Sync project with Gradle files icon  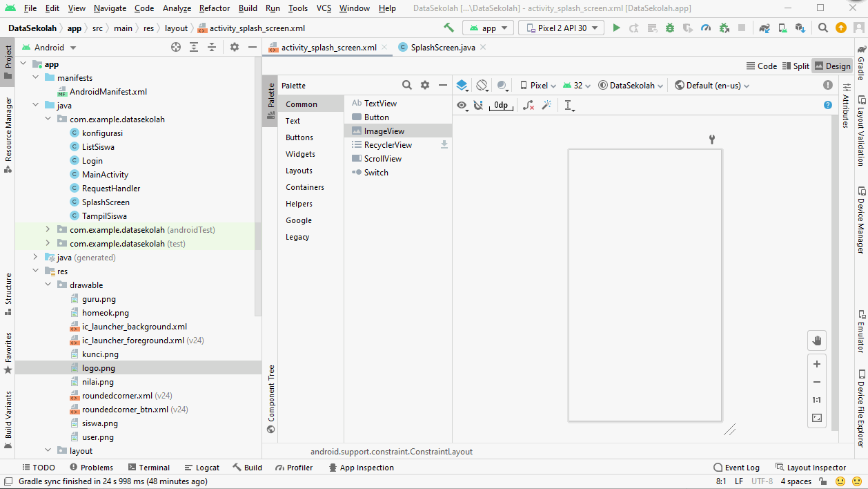pos(765,28)
